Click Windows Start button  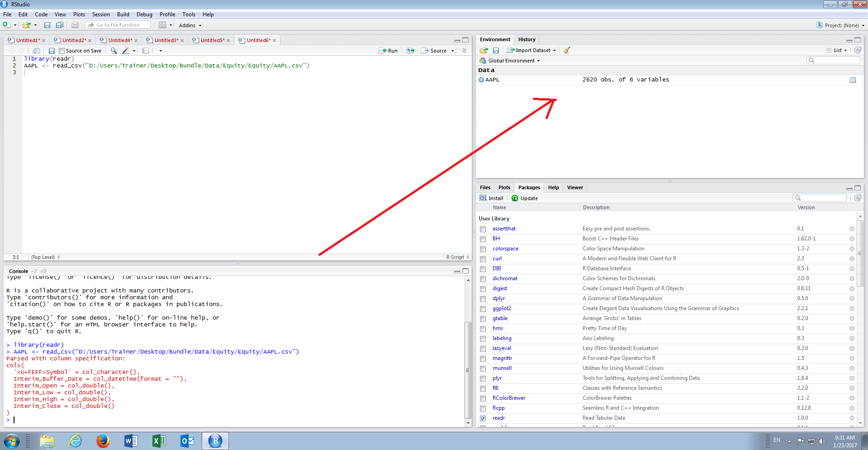pyautogui.click(x=12, y=441)
